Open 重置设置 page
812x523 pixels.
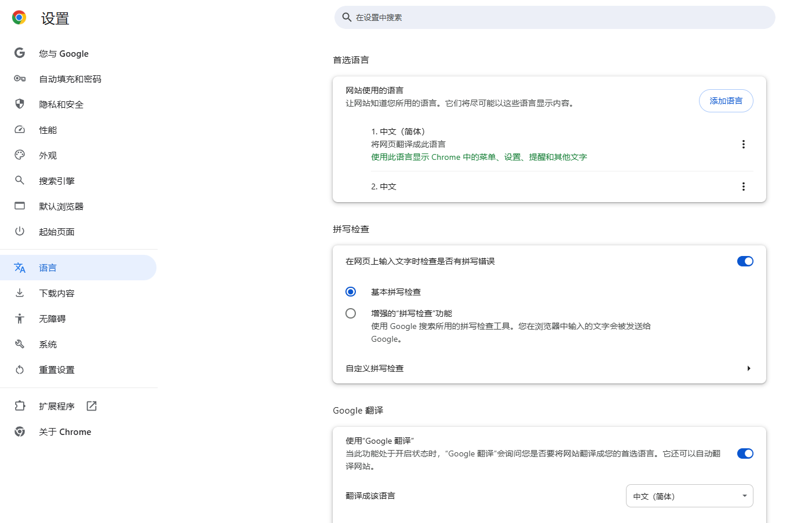pos(78,370)
